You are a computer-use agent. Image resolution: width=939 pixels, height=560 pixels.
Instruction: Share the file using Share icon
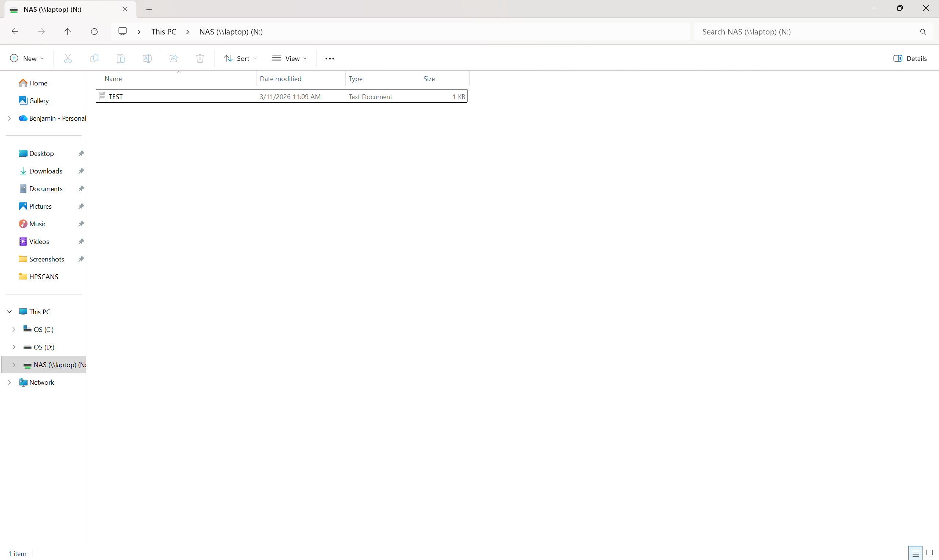[x=173, y=58]
